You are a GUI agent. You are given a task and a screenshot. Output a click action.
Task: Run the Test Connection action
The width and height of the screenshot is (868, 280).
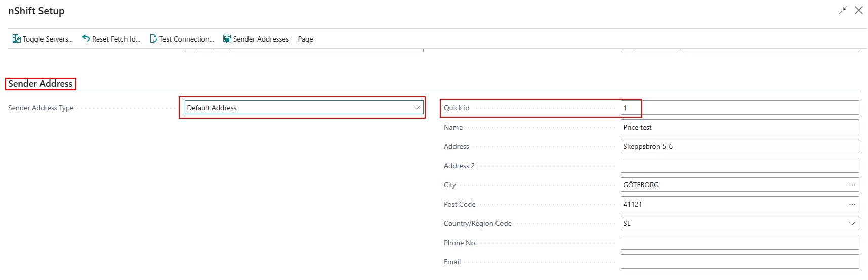(x=182, y=39)
